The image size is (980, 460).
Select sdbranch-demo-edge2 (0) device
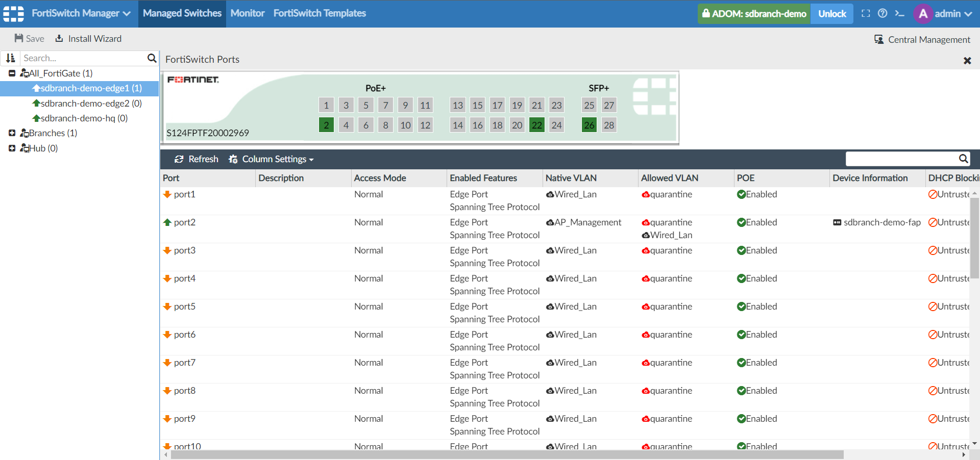point(87,104)
